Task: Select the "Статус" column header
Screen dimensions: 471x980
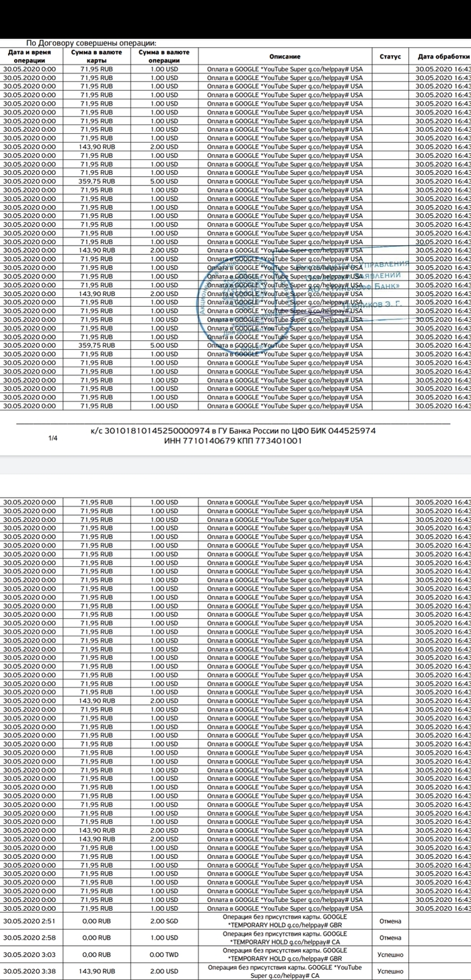Action: coord(390,56)
